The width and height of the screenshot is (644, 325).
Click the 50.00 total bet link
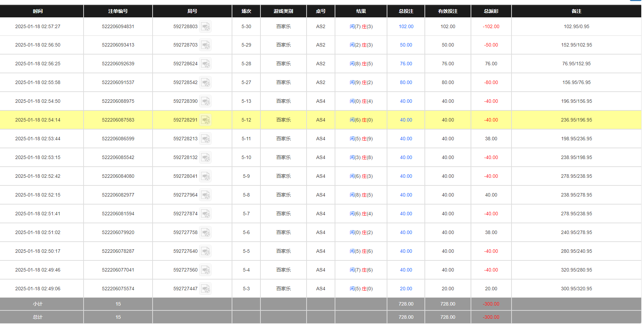click(406, 45)
